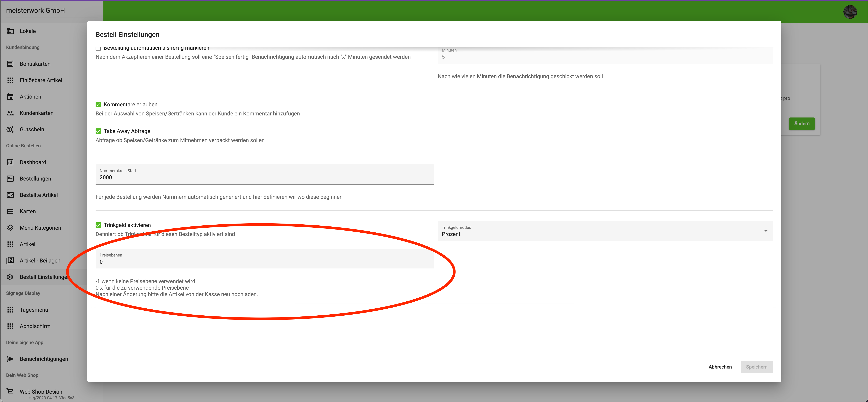Click the Lokale building icon in sidebar

(x=10, y=31)
